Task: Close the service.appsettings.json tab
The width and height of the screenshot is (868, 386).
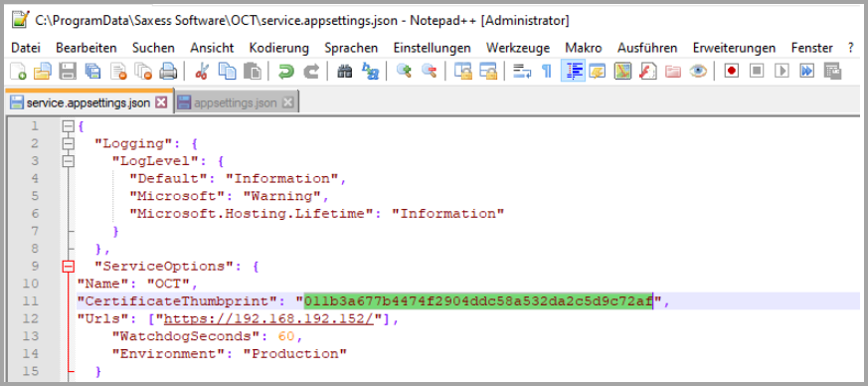Action: click(161, 102)
